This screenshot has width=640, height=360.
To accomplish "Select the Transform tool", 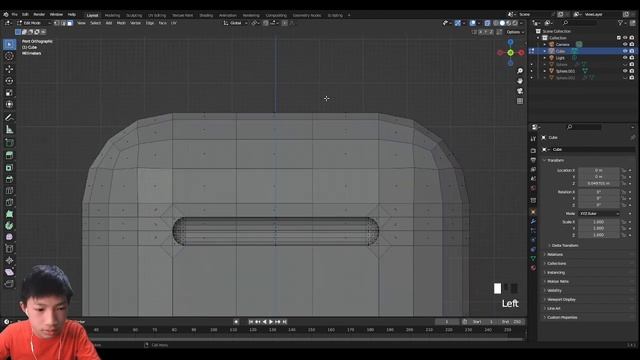I will (x=9, y=104).
